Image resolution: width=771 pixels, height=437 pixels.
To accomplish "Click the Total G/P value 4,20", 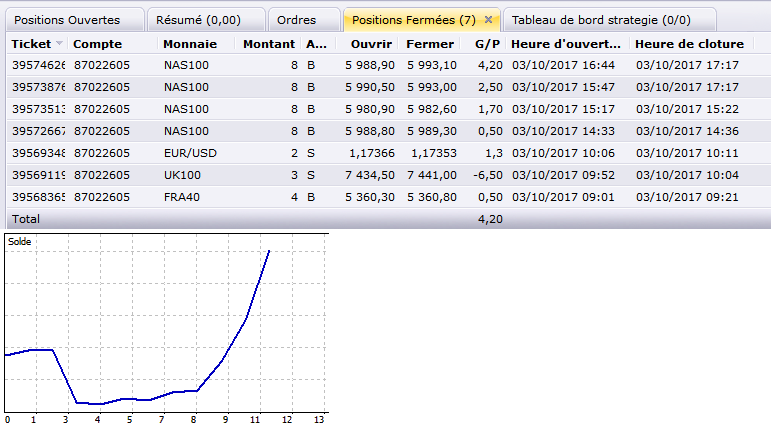I will tap(490, 219).
